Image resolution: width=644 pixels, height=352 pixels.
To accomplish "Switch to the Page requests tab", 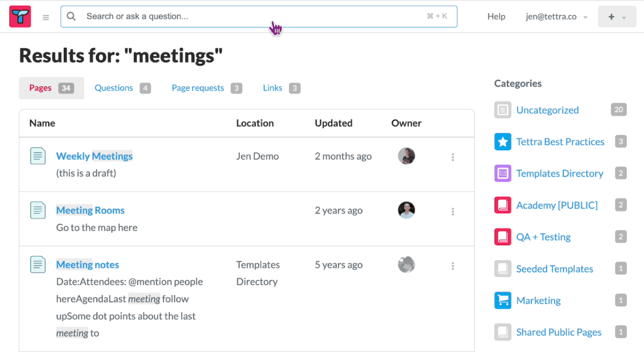I will tap(207, 88).
